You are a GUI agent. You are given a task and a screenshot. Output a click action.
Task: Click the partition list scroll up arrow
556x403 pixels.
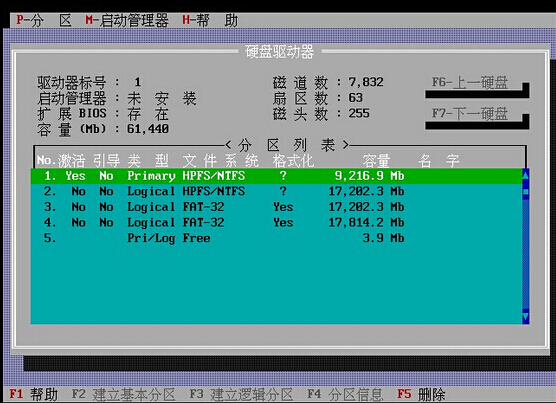coord(526,175)
